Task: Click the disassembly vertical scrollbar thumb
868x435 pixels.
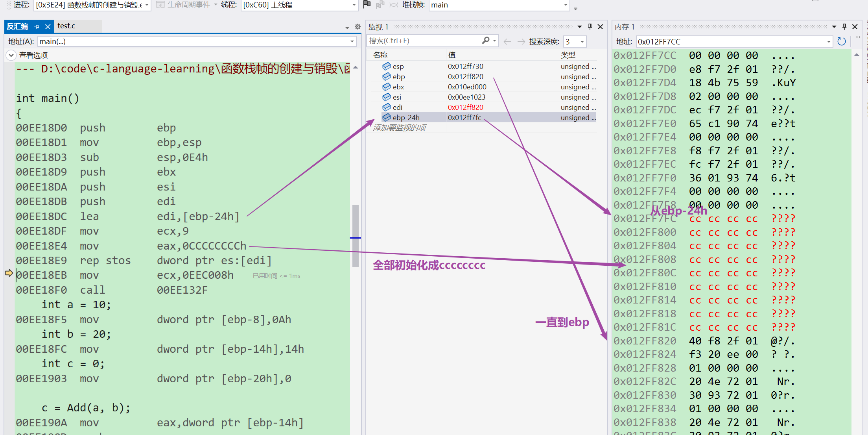Action: coord(356,236)
